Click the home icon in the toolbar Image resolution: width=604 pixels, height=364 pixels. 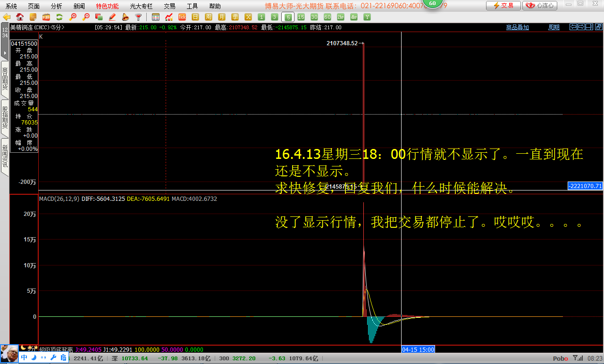pyautogui.click(x=20, y=17)
